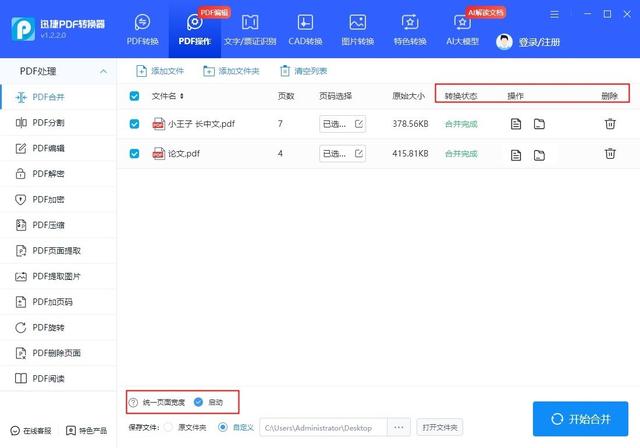The width and height of the screenshot is (640, 448).
Task: Delete 论文.pdf from list
Action: [610, 153]
